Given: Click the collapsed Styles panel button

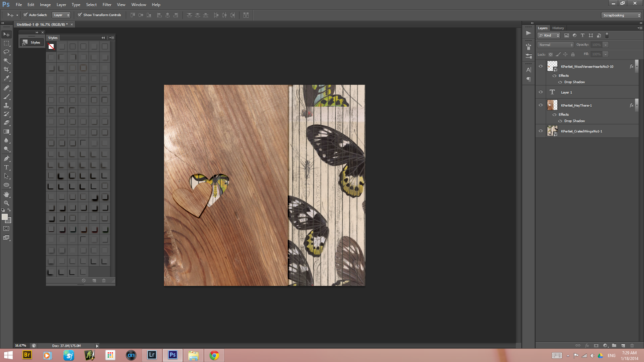Looking at the screenshot, I should 31,42.
